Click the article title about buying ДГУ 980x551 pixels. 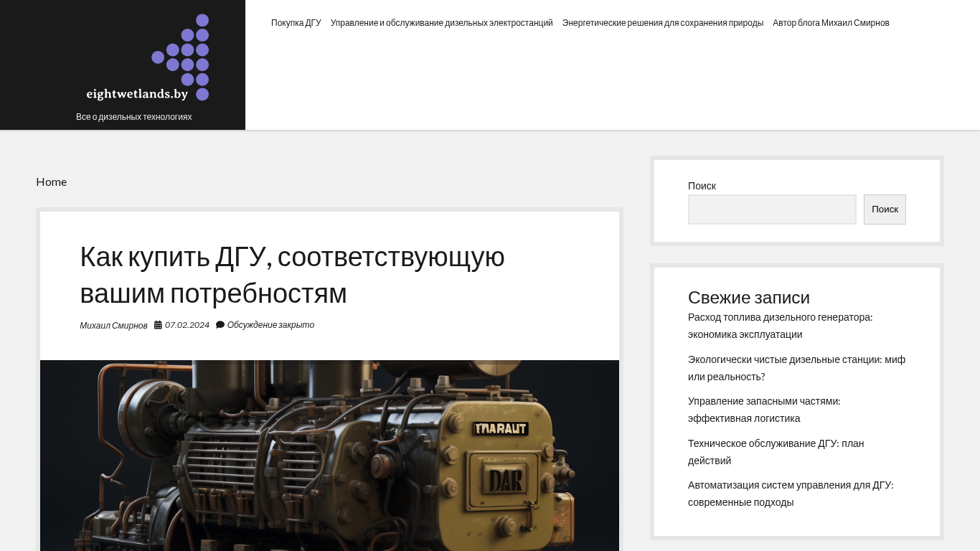pyautogui.click(x=292, y=275)
